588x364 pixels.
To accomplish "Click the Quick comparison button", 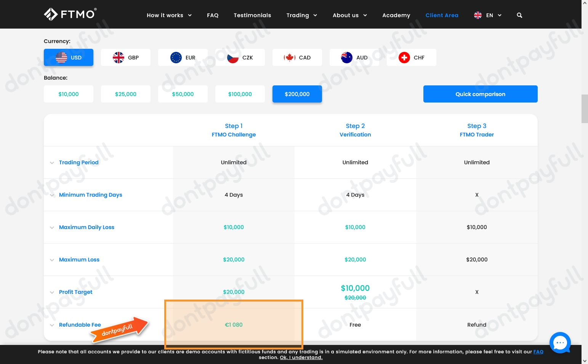I will coord(480,94).
